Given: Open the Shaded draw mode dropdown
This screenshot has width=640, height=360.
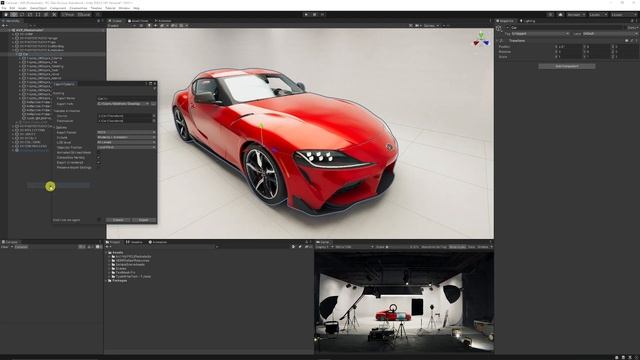Looking at the screenshot, I should tap(121, 25).
